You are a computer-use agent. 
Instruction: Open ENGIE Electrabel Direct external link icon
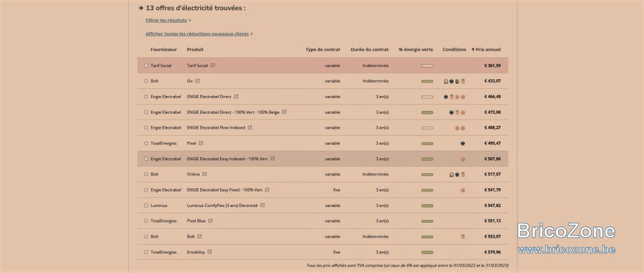pyautogui.click(x=236, y=97)
